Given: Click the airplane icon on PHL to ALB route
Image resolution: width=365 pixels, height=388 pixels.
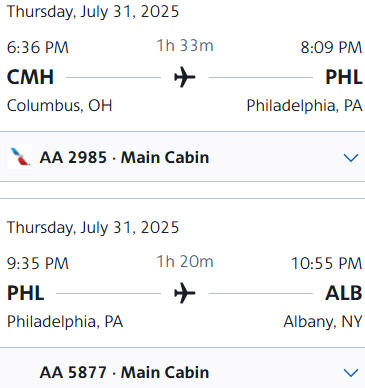Looking at the screenshot, I should point(185,293).
